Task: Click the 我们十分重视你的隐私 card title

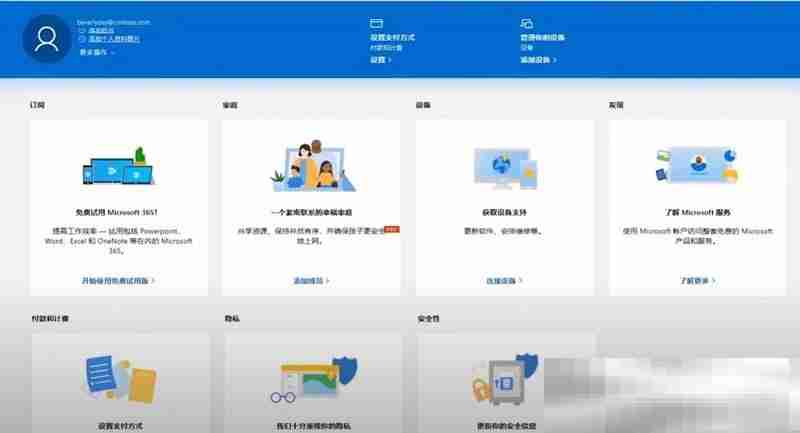Action: [x=314, y=426]
